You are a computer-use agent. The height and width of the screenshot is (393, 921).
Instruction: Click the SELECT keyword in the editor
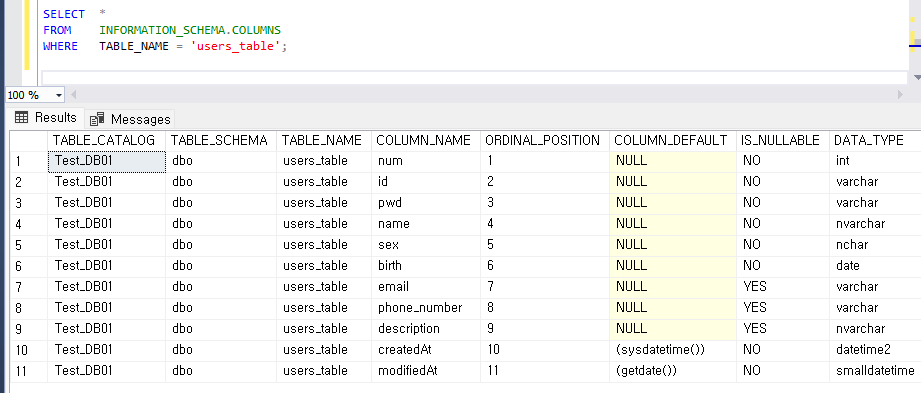coord(63,14)
